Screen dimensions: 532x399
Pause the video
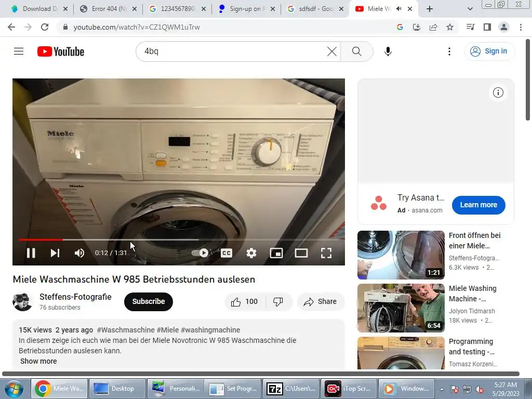click(31, 253)
